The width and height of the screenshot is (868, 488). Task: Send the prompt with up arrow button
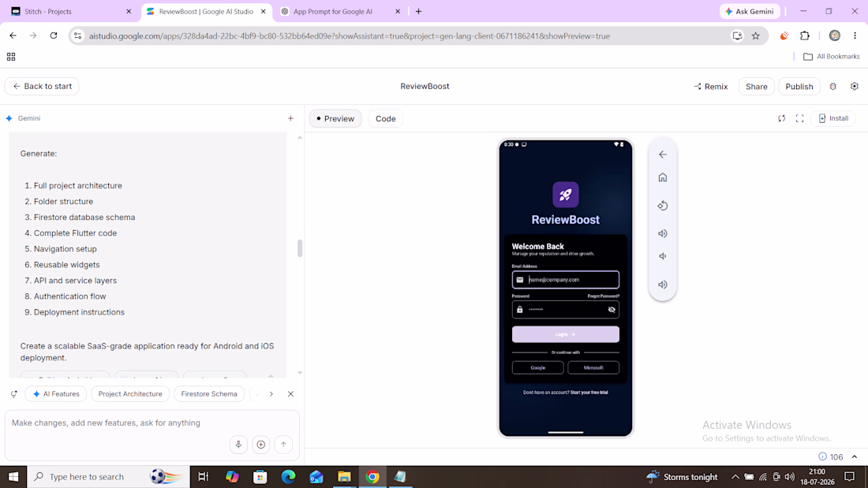[x=283, y=445]
